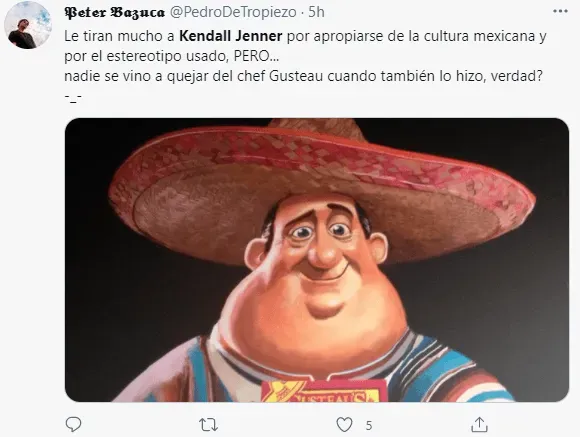Click the red sombrero in the picture

[322, 185]
